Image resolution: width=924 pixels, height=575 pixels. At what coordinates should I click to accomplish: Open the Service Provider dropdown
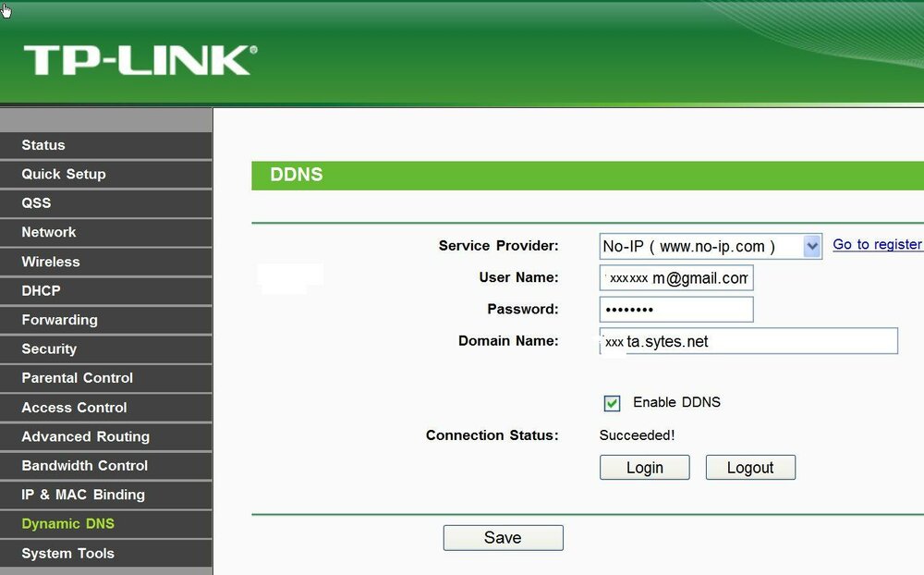tap(811, 246)
